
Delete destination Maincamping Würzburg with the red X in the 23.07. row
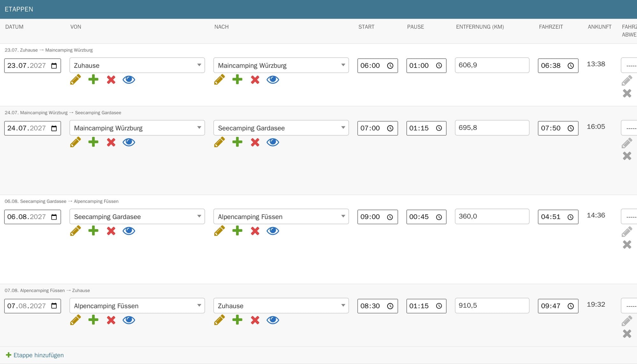(x=255, y=80)
